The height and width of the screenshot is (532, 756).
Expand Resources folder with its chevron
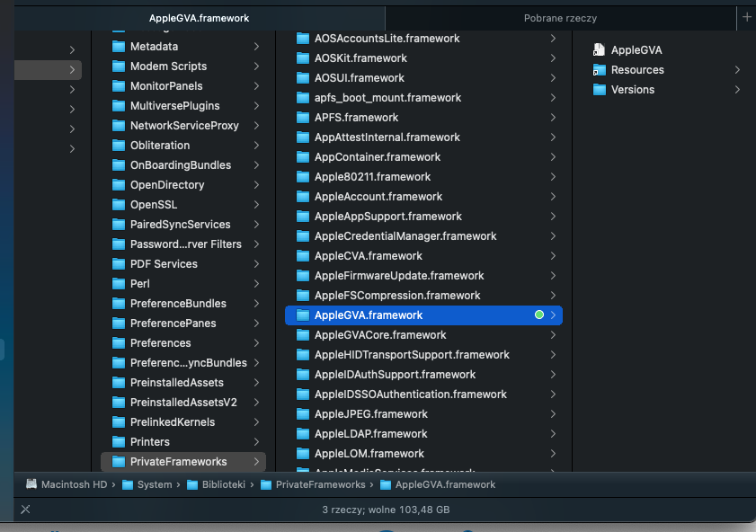tap(737, 70)
